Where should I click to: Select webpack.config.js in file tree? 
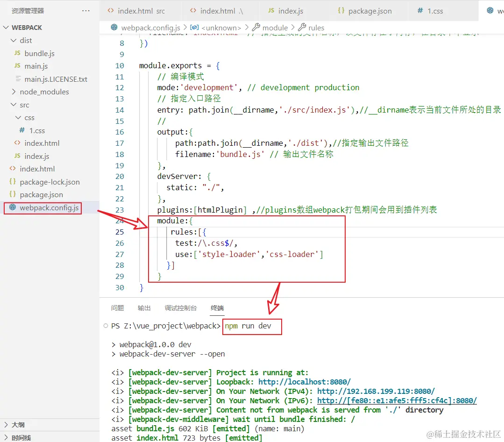click(x=49, y=207)
